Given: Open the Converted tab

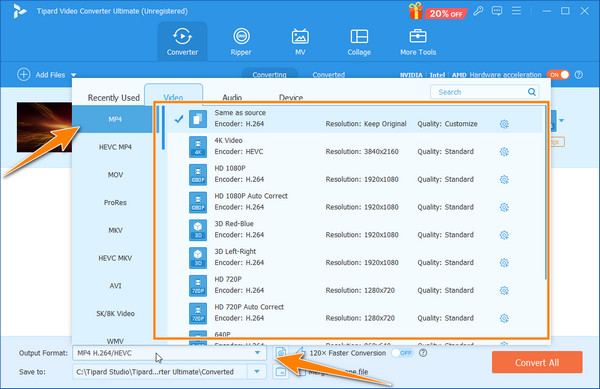Looking at the screenshot, I should (x=328, y=75).
